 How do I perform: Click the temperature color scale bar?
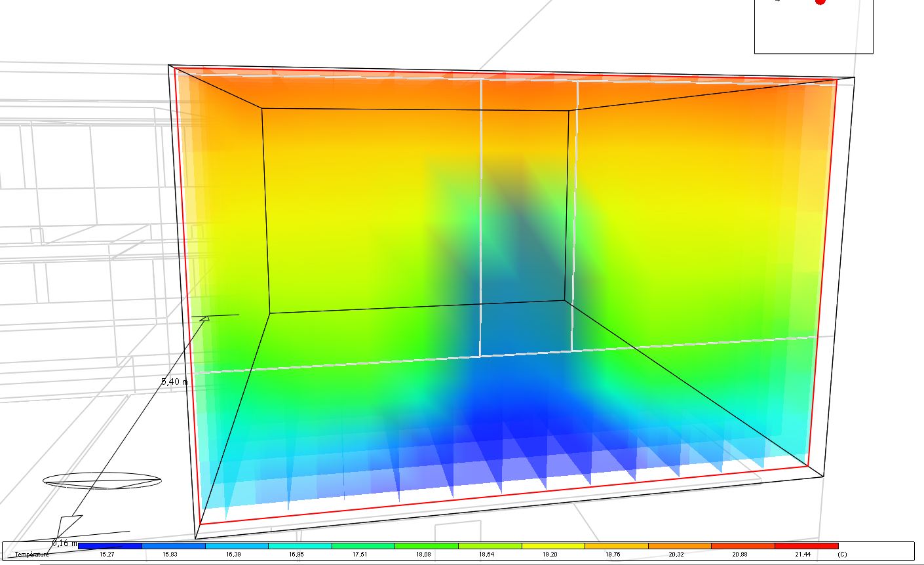(x=459, y=545)
